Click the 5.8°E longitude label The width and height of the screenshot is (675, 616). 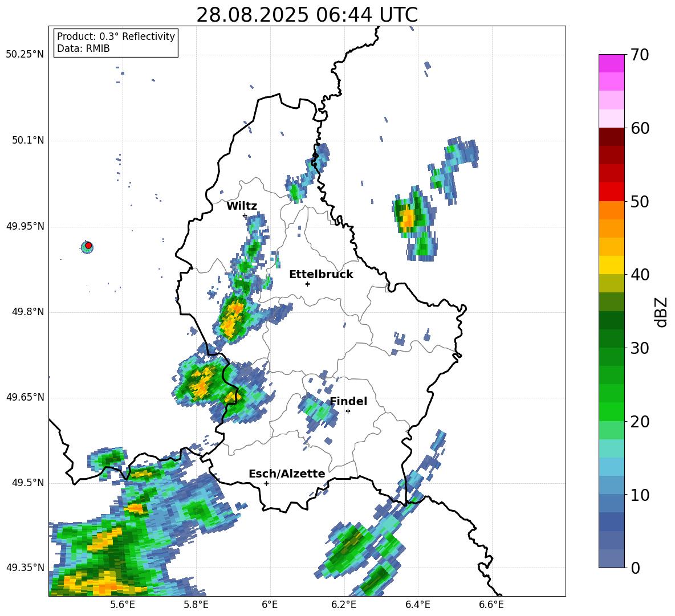[x=196, y=605]
